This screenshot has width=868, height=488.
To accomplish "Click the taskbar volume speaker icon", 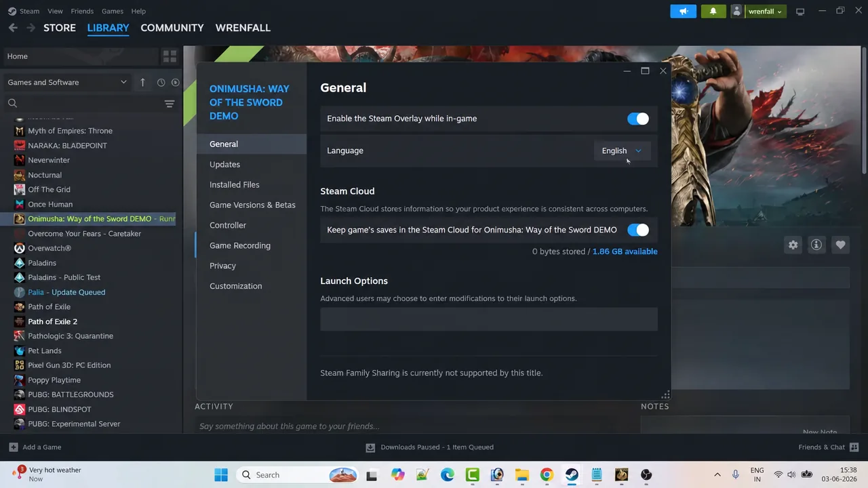I will coord(791,475).
